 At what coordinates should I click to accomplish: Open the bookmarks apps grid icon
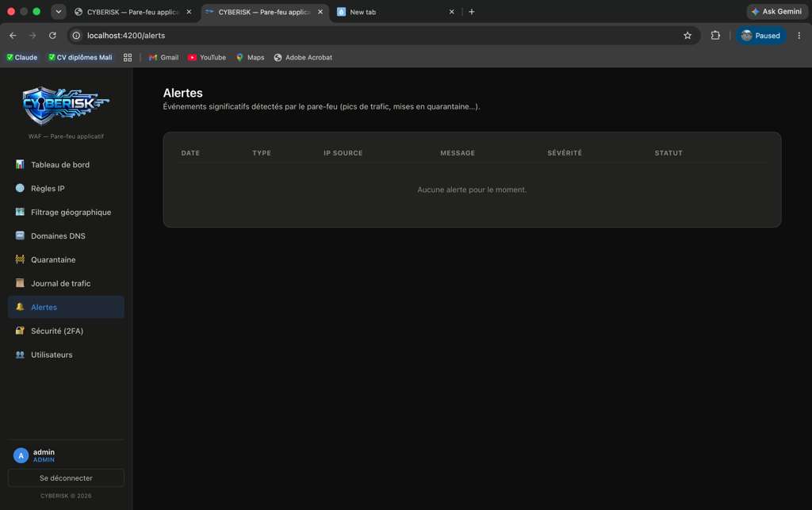point(128,57)
